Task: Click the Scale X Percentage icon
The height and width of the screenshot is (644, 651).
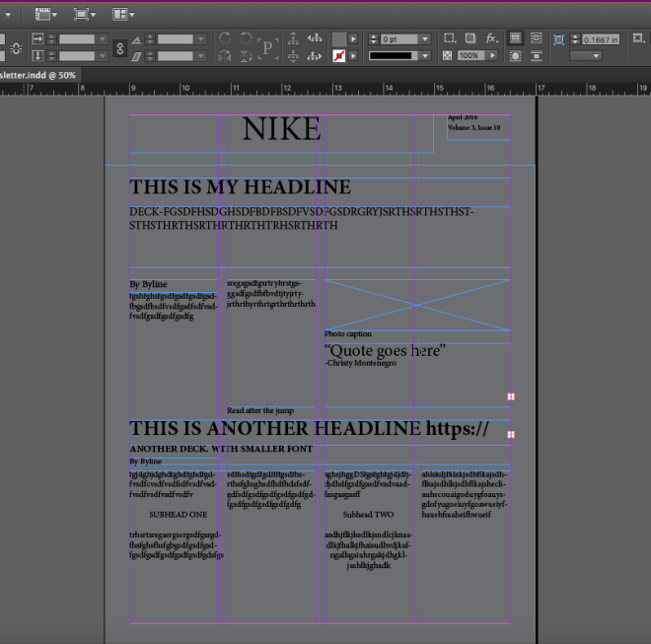Action: [37, 39]
